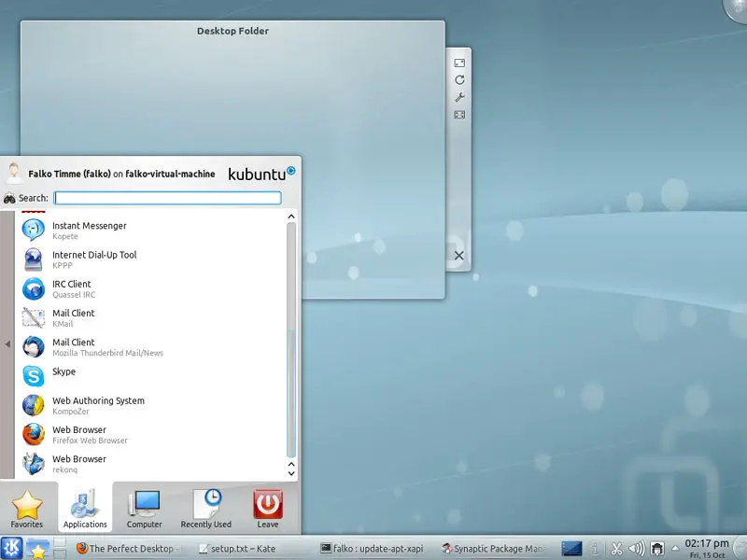Open the rekonq Web Browser entry
Image resolution: width=747 pixels, height=560 pixels.
(x=151, y=464)
